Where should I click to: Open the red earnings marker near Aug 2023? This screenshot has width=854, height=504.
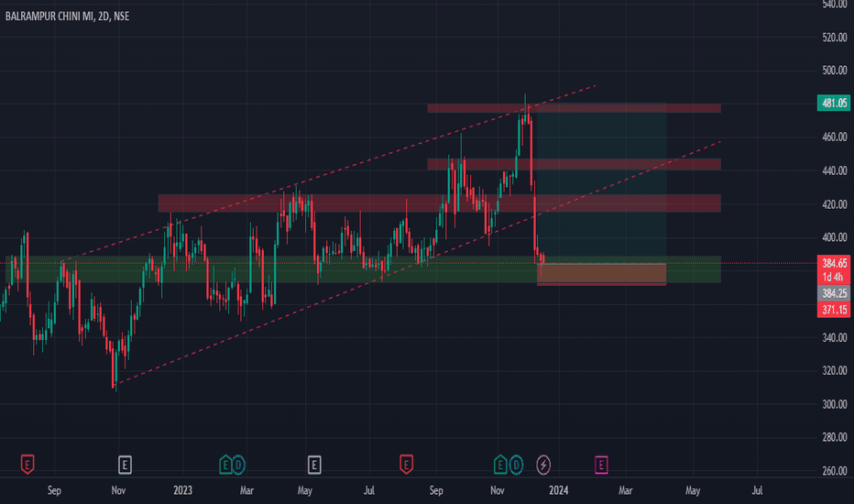[x=406, y=465]
